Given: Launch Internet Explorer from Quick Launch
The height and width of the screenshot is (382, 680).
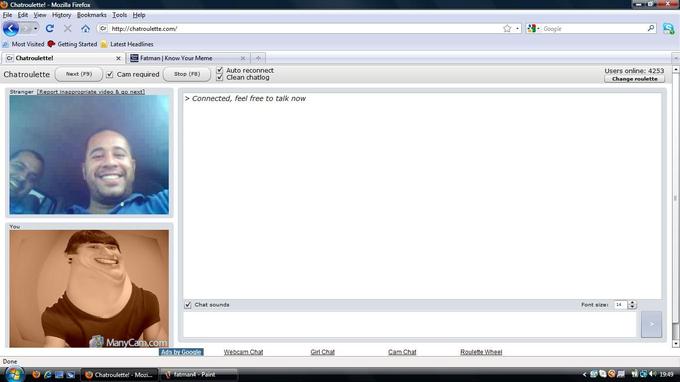Looking at the screenshot, I should click(48, 375).
